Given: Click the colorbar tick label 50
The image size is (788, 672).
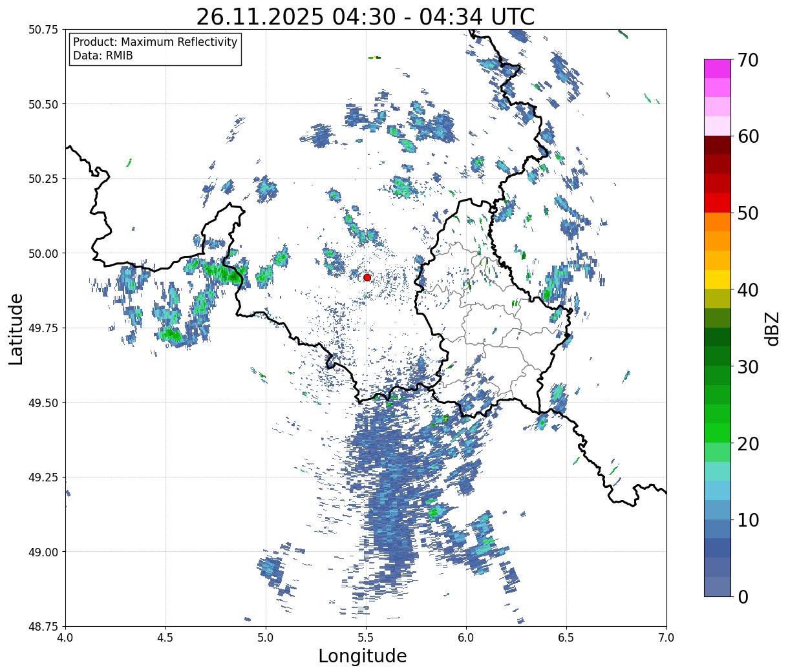Looking at the screenshot, I should click(747, 213).
